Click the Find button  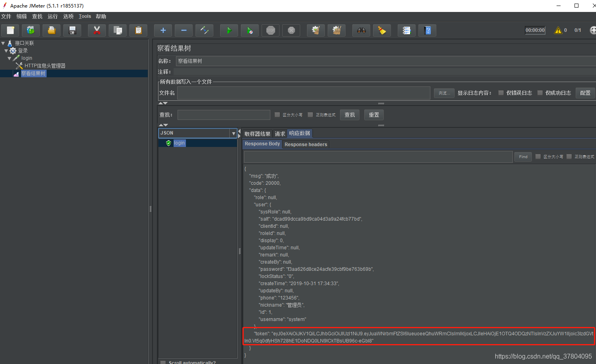click(x=523, y=157)
